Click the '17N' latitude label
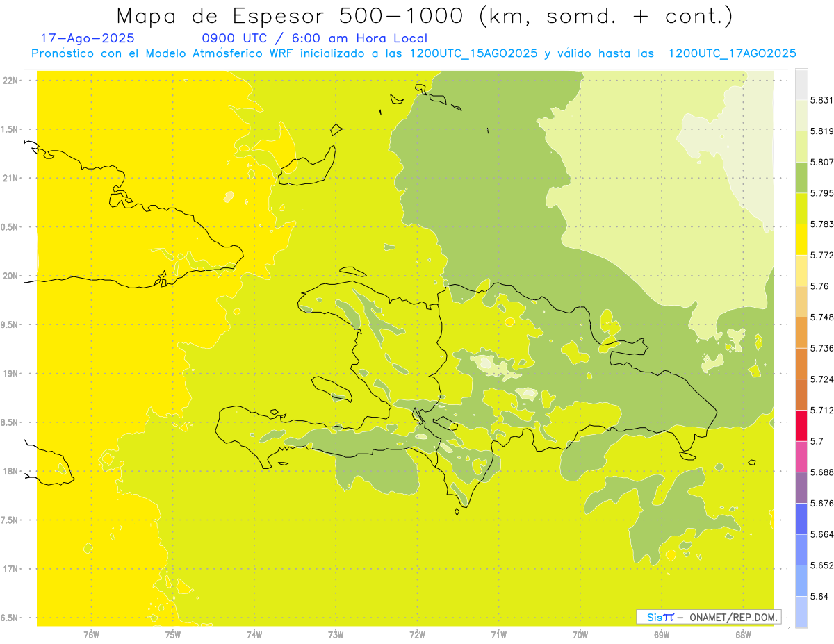The image size is (834, 644). tap(10, 569)
